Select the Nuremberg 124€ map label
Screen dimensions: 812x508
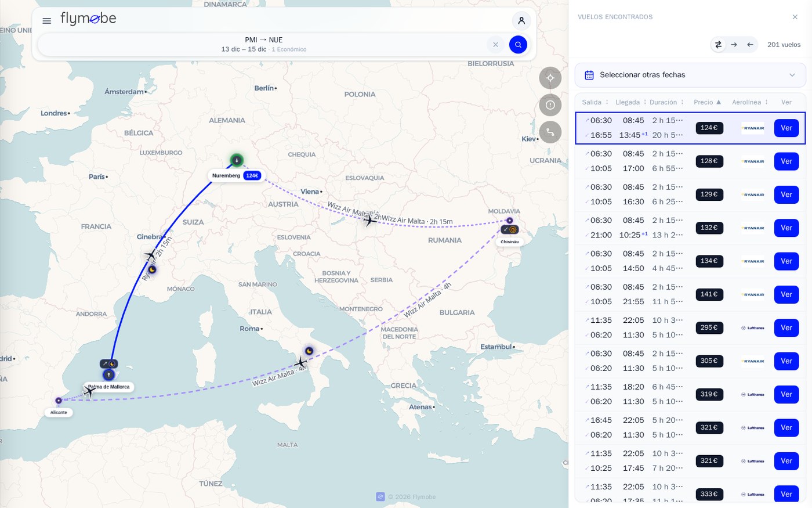coord(236,175)
